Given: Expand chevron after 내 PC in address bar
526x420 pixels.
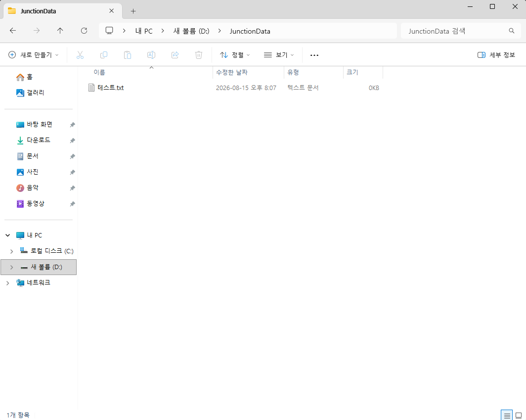Looking at the screenshot, I should tap(163, 31).
